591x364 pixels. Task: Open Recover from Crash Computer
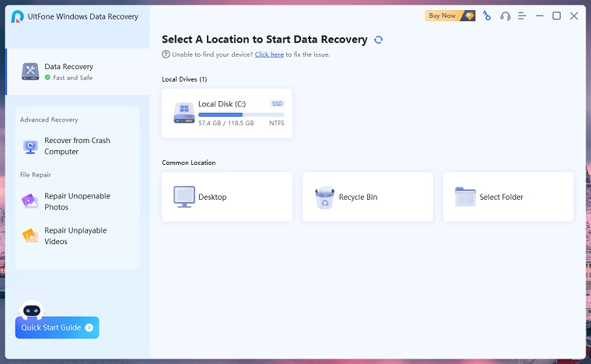point(77,145)
